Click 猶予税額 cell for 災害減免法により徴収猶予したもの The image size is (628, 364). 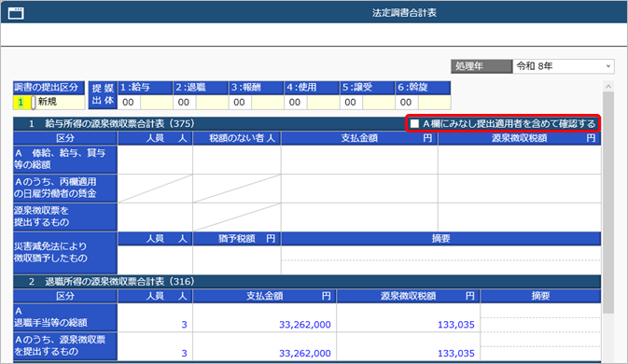tap(237, 259)
